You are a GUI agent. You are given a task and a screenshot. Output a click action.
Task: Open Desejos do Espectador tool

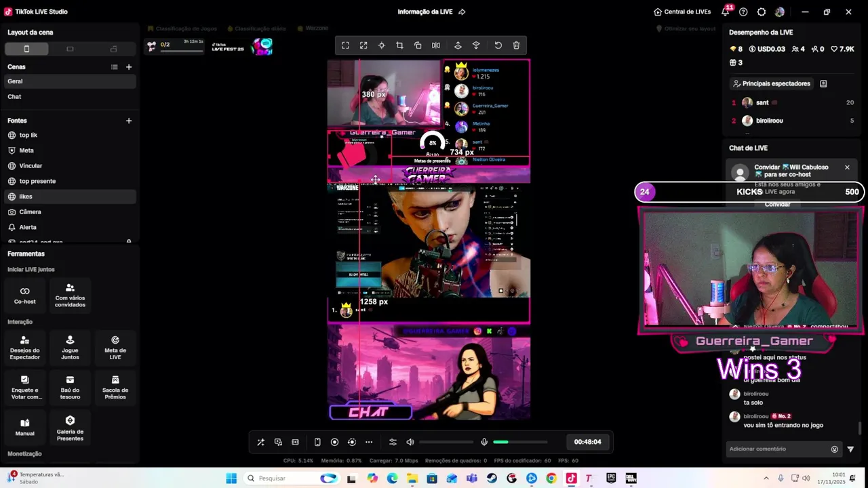tap(25, 348)
